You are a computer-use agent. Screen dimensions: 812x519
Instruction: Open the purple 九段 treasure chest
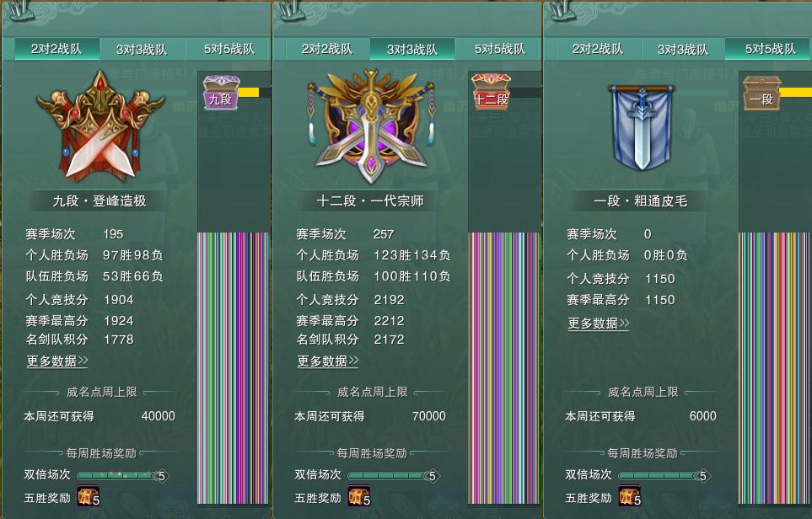coord(221,92)
